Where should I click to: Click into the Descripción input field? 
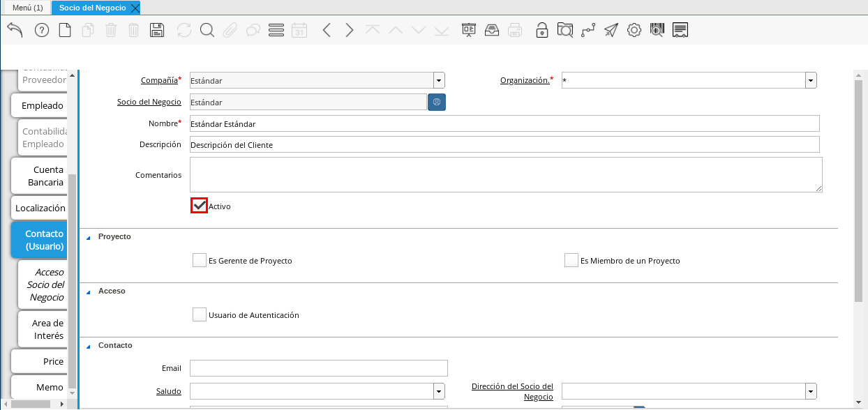504,144
